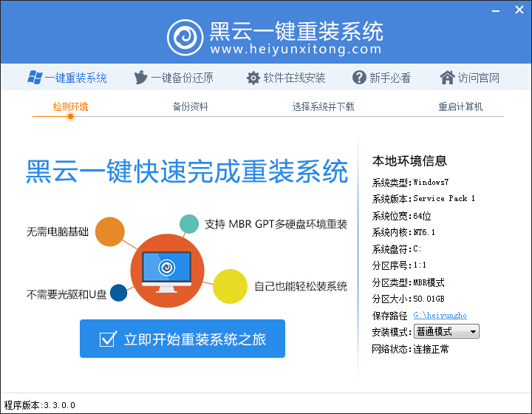Click the 黑云 swirl logo in header

tap(185, 38)
